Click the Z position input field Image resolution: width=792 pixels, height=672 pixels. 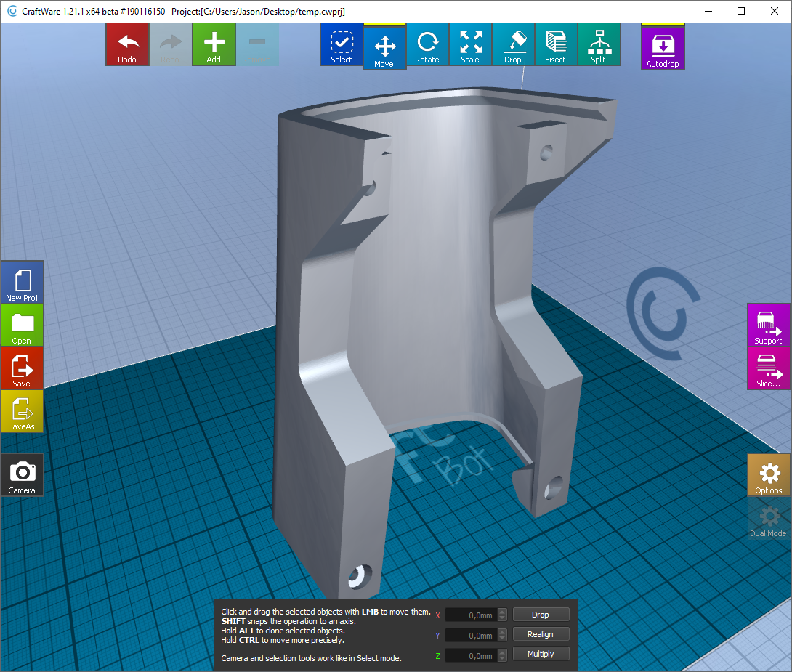pos(471,655)
